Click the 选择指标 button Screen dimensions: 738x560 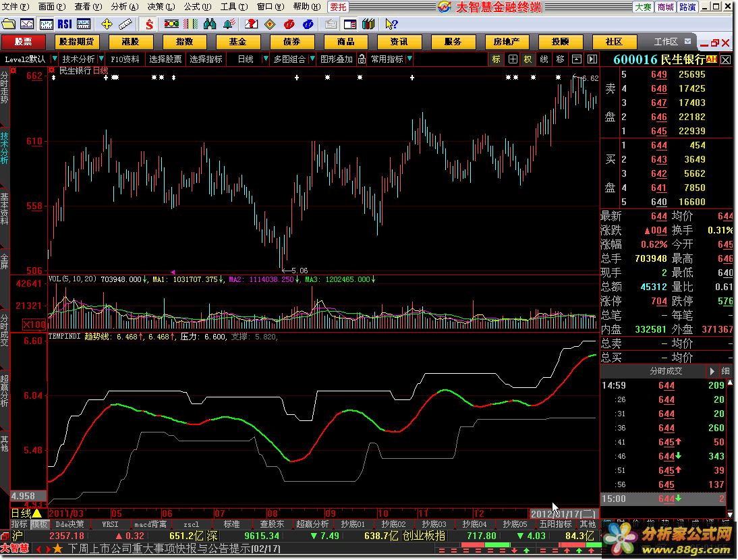click(x=206, y=59)
